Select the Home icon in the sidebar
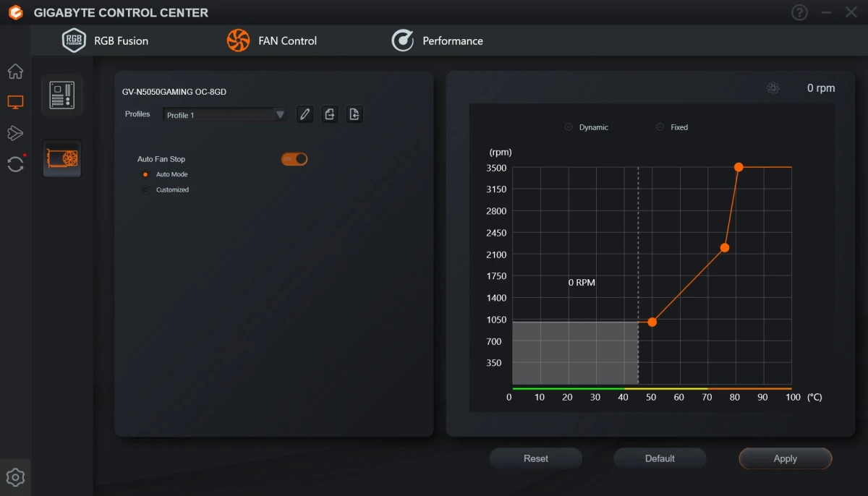The width and height of the screenshot is (868, 496). pos(15,71)
